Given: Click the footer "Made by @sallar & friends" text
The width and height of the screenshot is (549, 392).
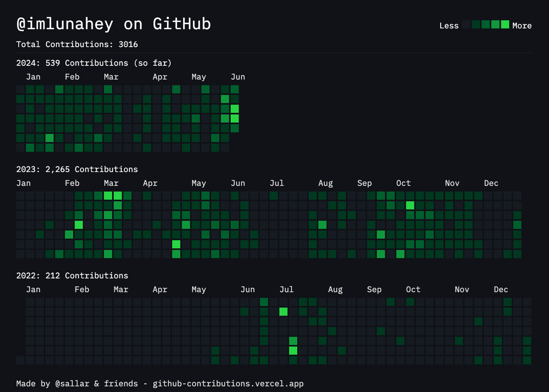Looking at the screenshot, I should click(77, 383).
